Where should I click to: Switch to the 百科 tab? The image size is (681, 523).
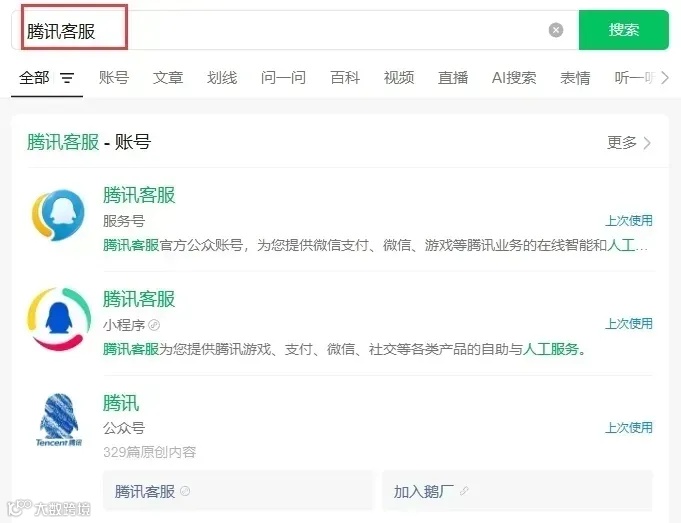[x=345, y=78]
